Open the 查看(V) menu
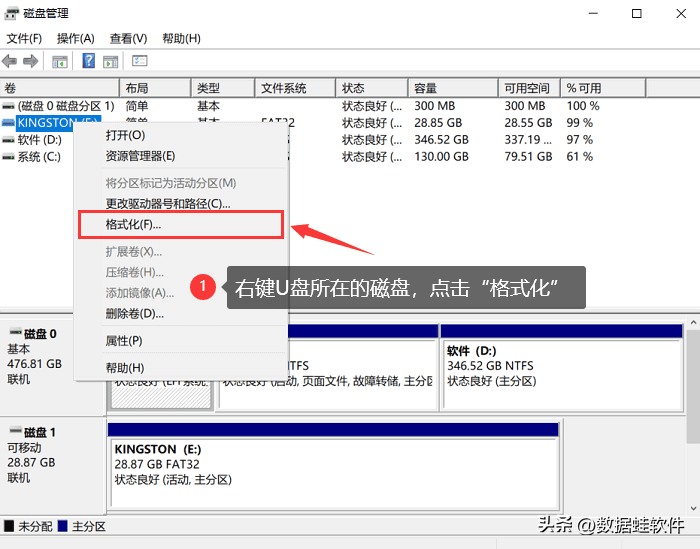Screen dimensions: 700x549 pos(128,38)
